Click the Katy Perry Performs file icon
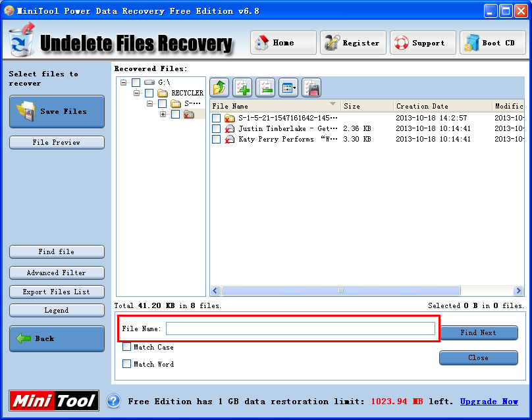 230,139
